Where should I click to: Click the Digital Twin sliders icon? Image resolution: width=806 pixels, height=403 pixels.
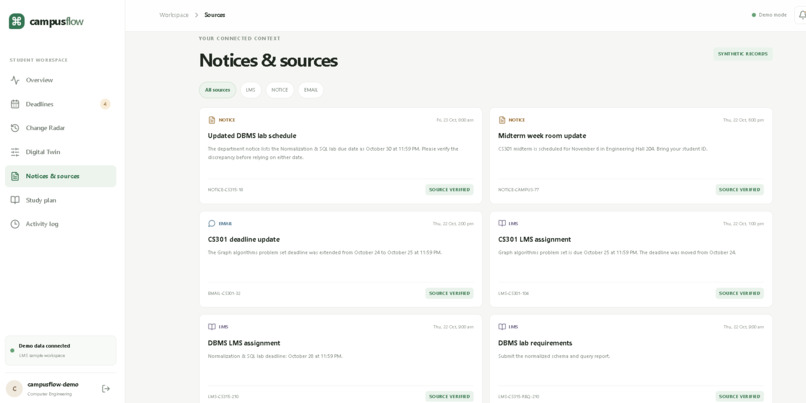15,152
